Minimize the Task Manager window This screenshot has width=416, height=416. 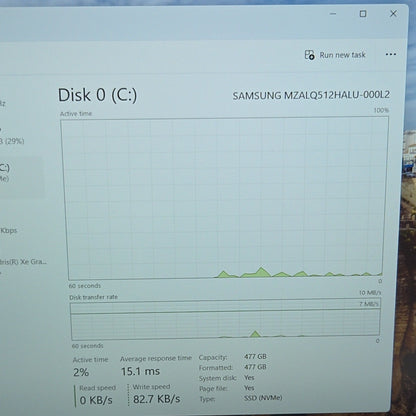[x=333, y=14]
